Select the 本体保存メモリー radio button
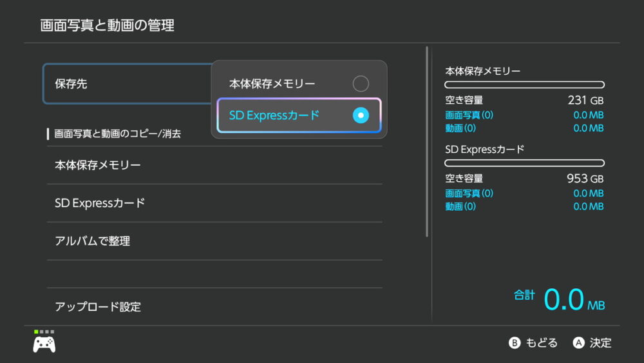This screenshot has width=644, height=363. point(361,84)
